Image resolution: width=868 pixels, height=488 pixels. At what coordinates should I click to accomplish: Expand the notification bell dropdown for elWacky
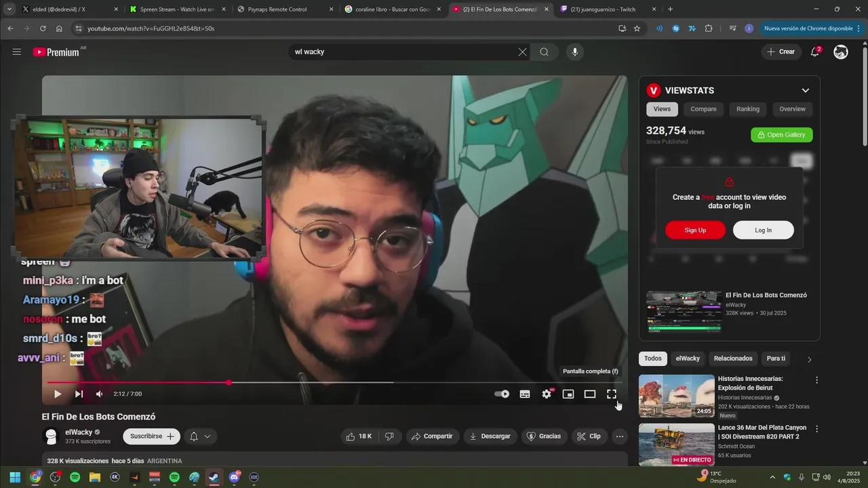[200, 436]
